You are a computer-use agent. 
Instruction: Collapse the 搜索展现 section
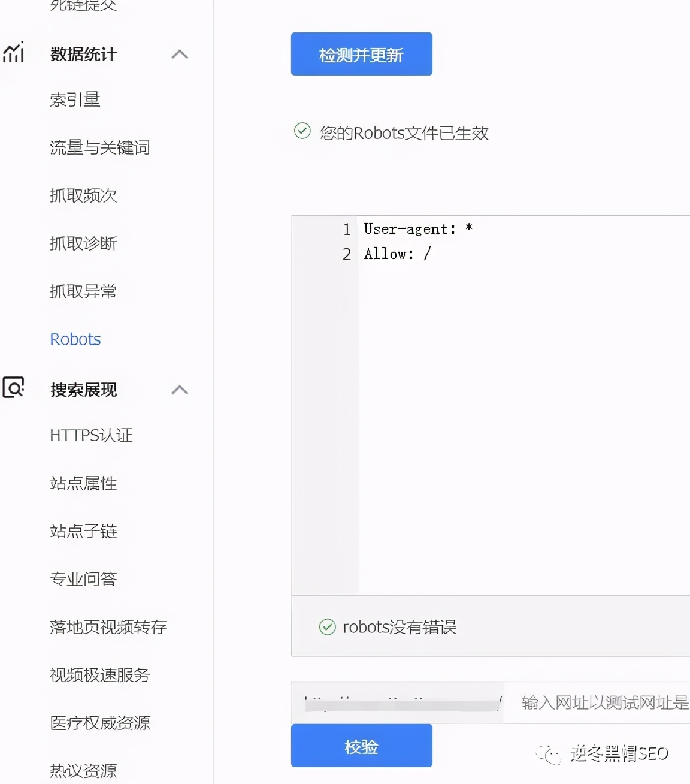(179, 390)
